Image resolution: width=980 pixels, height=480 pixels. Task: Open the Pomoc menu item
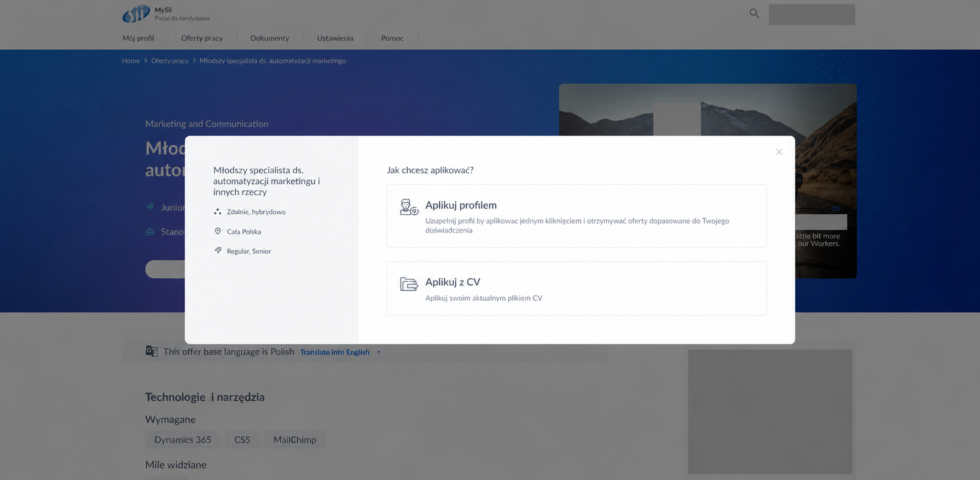[392, 38]
